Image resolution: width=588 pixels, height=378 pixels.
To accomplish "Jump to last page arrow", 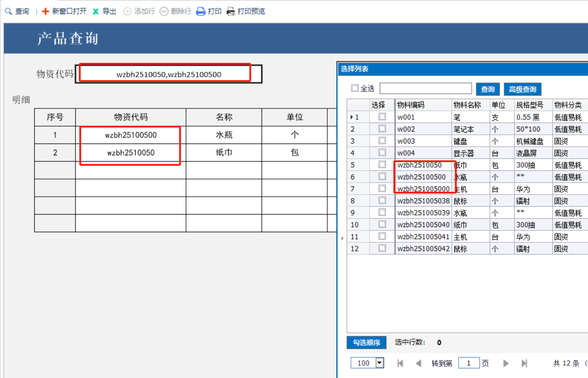I will coord(524,363).
